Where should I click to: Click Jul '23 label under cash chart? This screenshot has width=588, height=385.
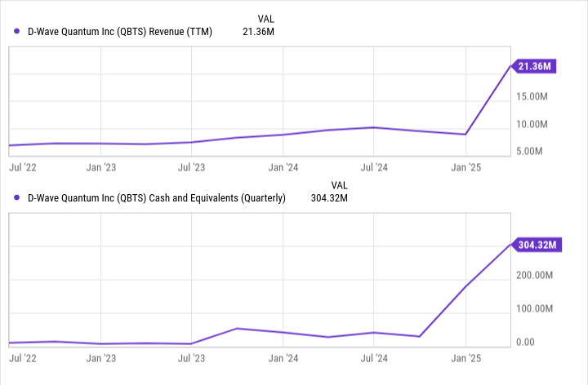pos(192,358)
